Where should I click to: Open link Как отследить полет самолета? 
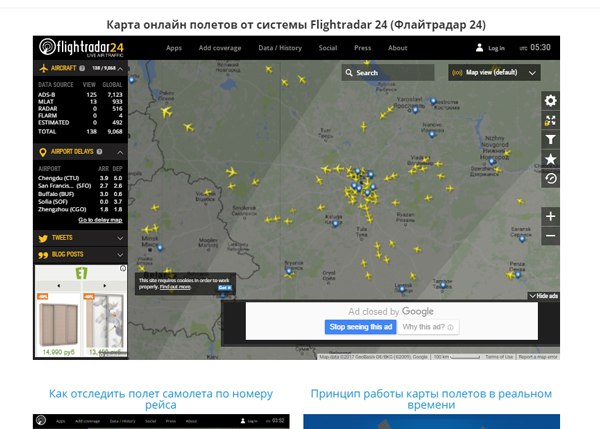[x=161, y=399]
